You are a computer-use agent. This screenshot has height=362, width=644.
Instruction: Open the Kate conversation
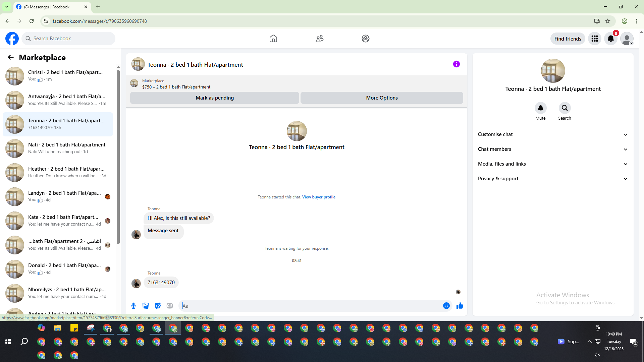click(x=58, y=221)
